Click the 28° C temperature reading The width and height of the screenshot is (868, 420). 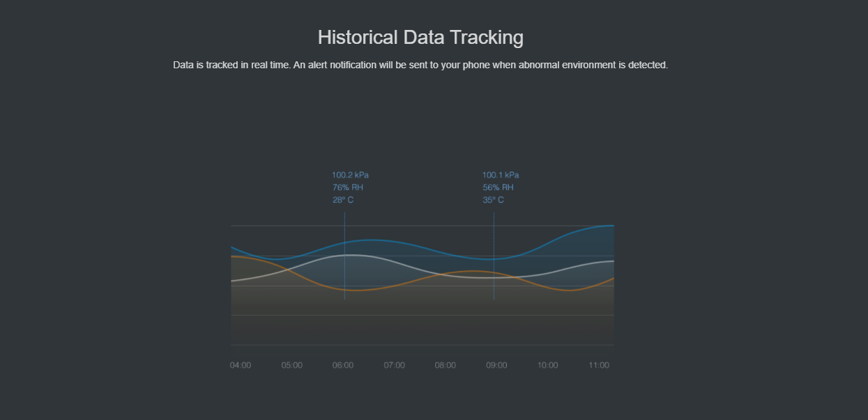[x=343, y=200]
